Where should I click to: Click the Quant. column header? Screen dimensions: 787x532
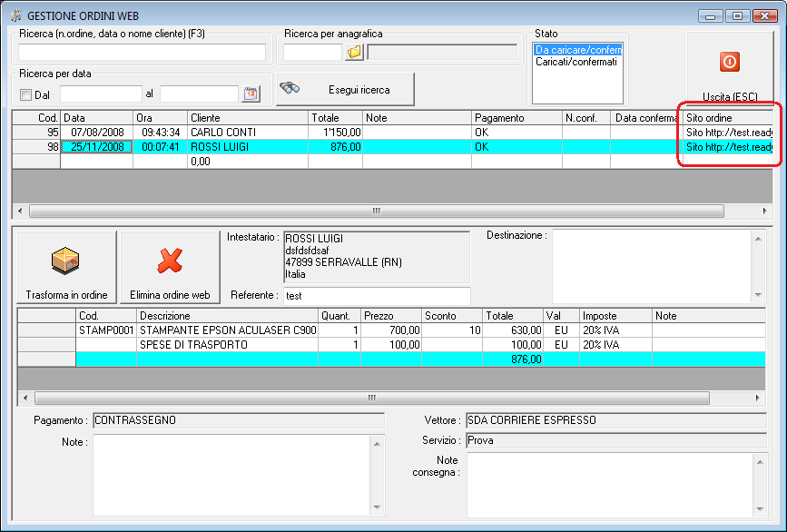pyautogui.click(x=339, y=316)
